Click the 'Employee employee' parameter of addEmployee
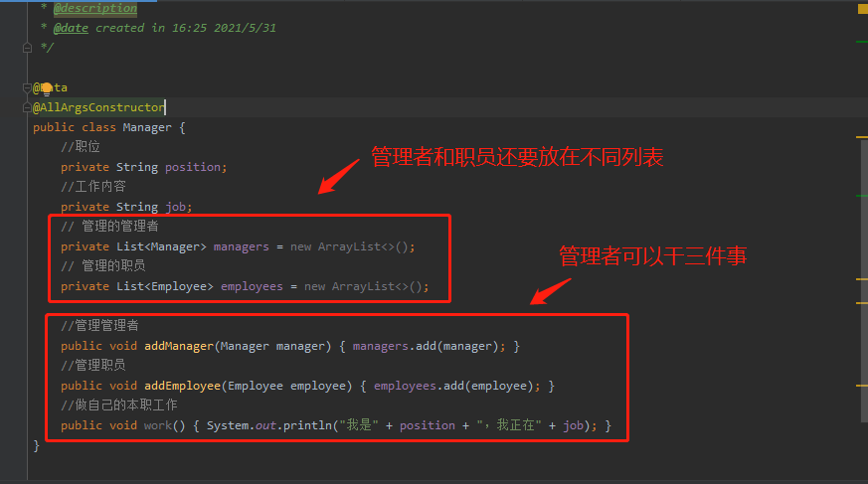This screenshot has width=868, height=484. click(x=286, y=386)
